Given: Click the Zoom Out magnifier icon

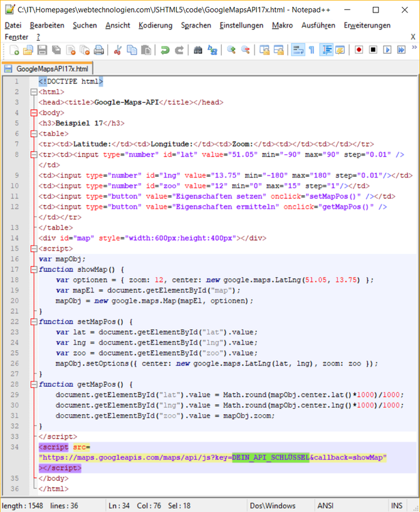Looking at the screenshot, I should [245, 50].
